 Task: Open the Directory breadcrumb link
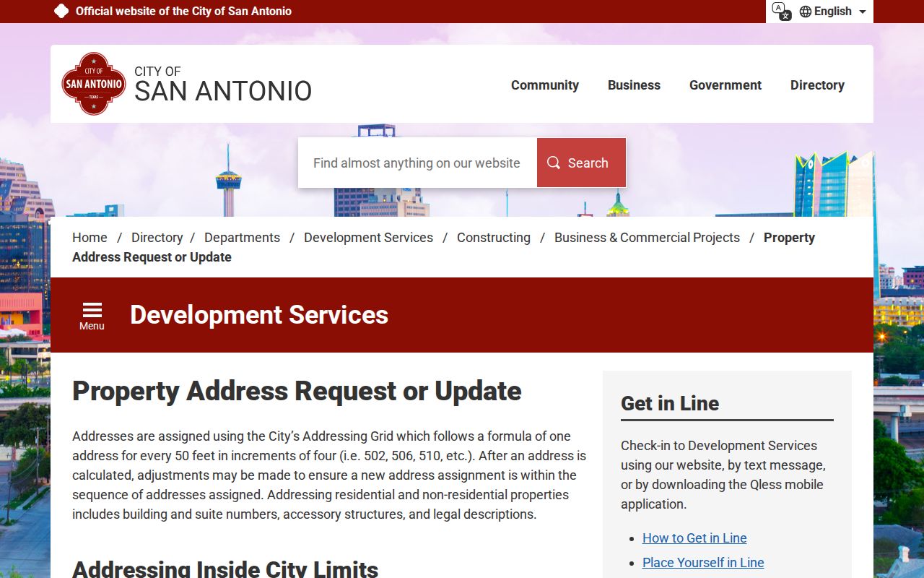click(157, 238)
